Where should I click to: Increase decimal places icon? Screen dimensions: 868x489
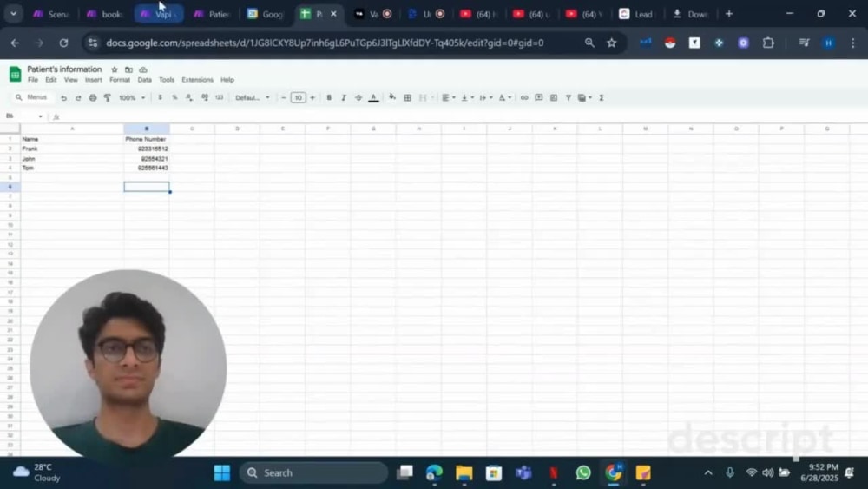coord(204,97)
